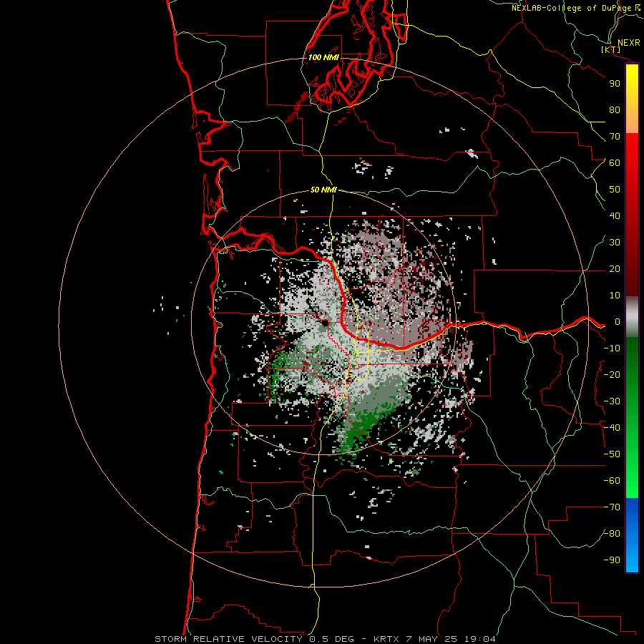Click the "-60" value on velocity scale
This screenshot has height=644, width=644.
(x=612, y=481)
